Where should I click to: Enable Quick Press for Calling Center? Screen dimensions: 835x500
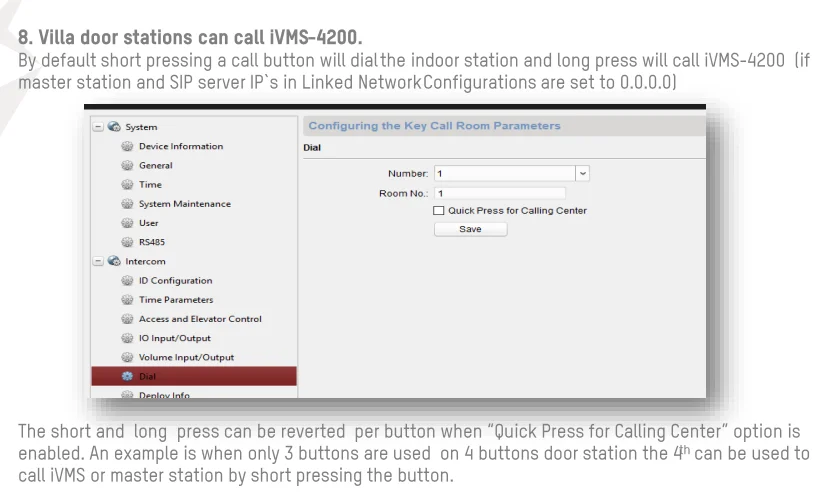(x=439, y=211)
